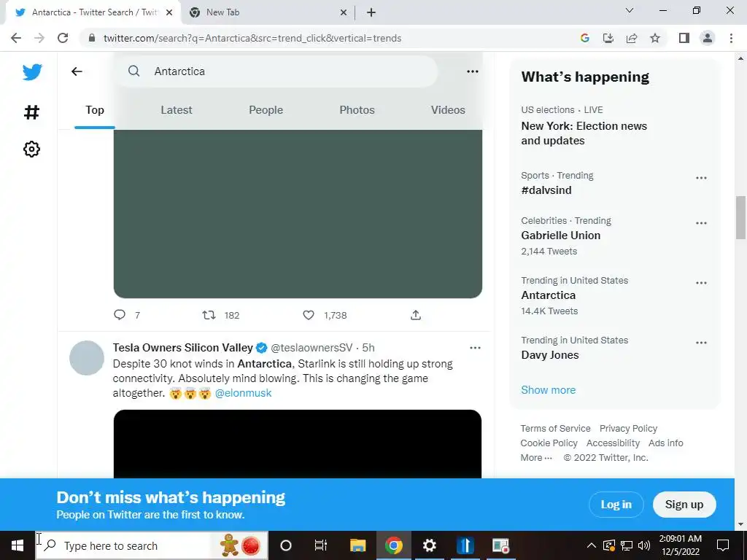Click the Log in button
The width and height of the screenshot is (747, 560).
click(616, 505)
